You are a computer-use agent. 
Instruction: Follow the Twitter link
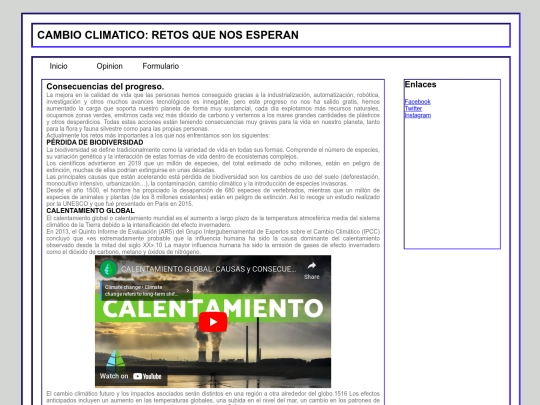point(413,108)
